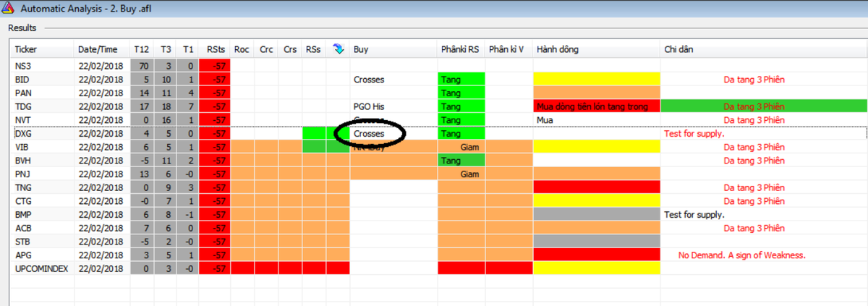Click the Hành dông column header
The image size is (868, 306).
pos(557,49)
